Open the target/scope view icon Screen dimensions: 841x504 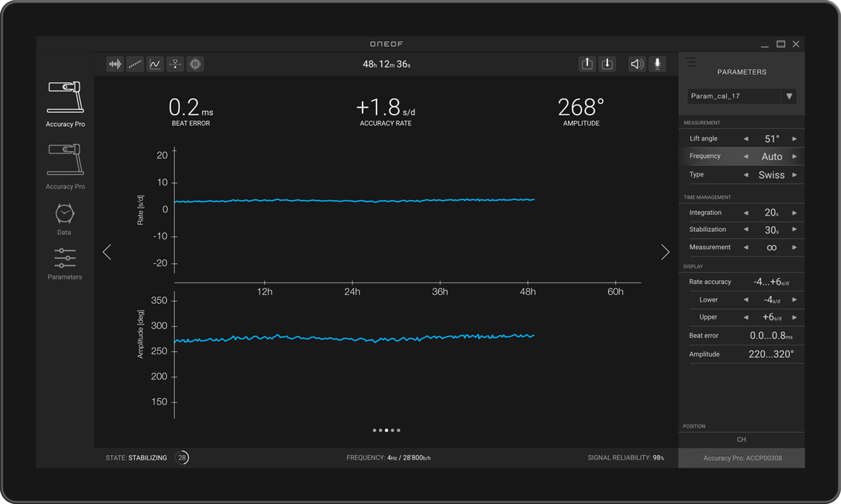pyautogui.click(x=195, y=64)
